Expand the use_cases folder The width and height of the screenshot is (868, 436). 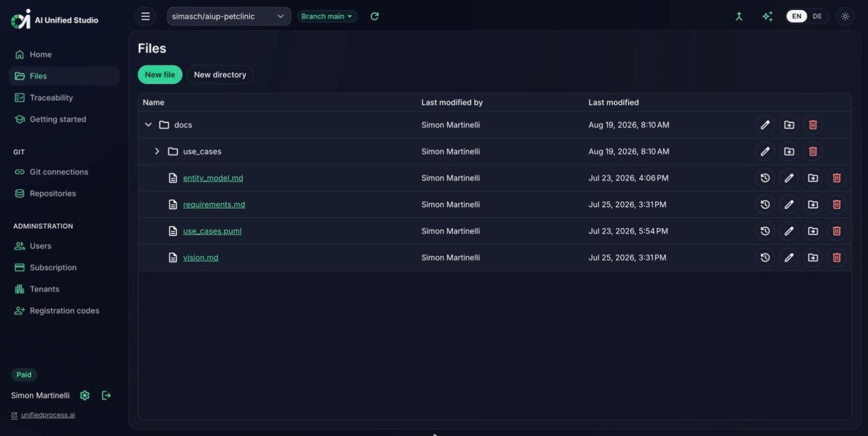point(157,151)
